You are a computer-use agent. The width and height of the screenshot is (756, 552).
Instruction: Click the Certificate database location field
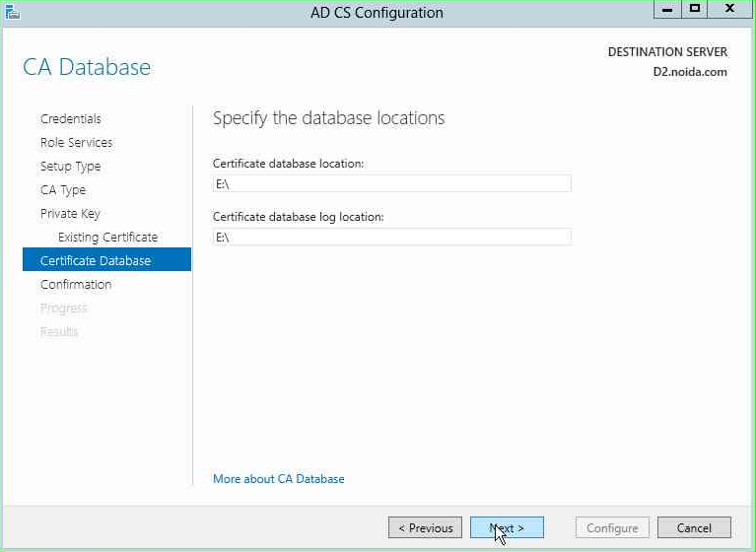click(391, 183)
